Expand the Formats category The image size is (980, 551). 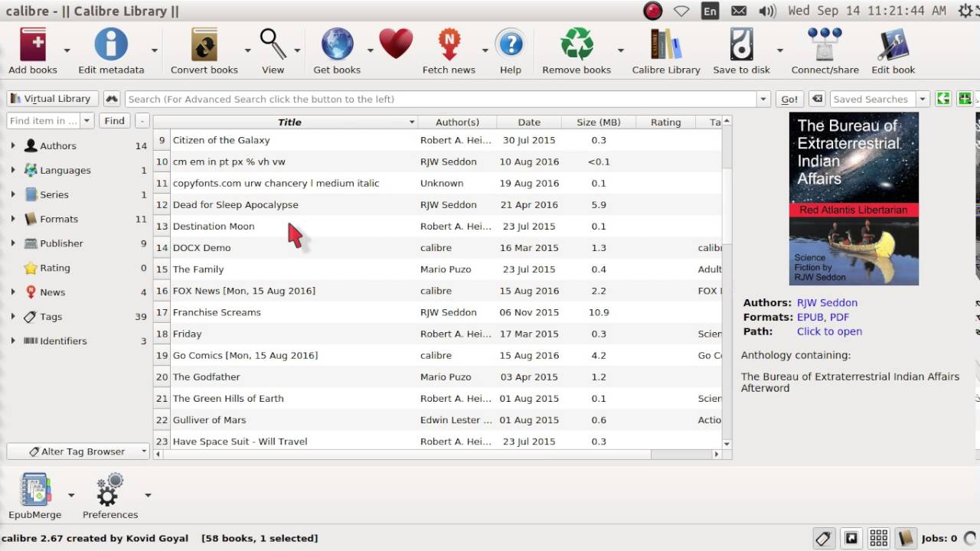point(13,219)
